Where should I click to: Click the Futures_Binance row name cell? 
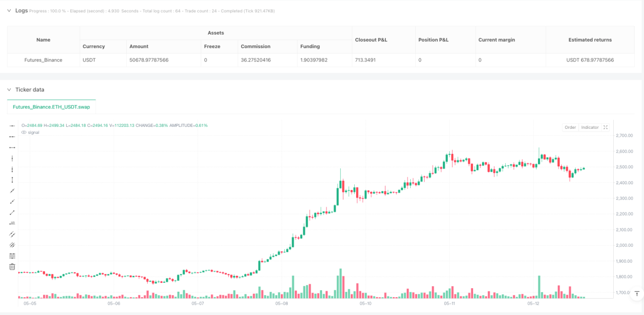(44, 60)
